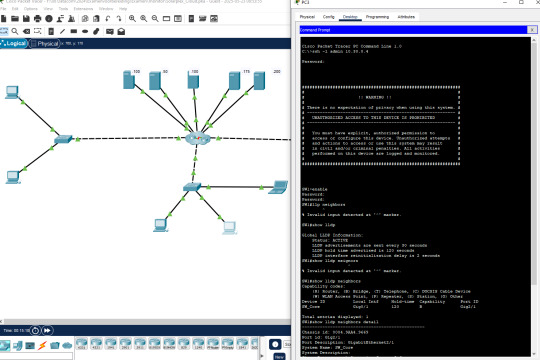Click the Zoom In magnifier icon
Screen dimensions: 540x360
132,19
